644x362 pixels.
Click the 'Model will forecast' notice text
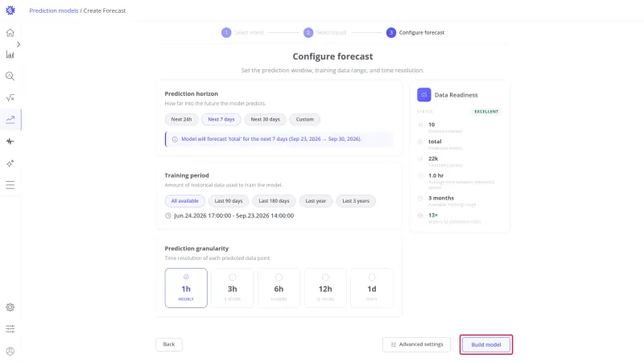pyautogui.click(x=271, y=139)
